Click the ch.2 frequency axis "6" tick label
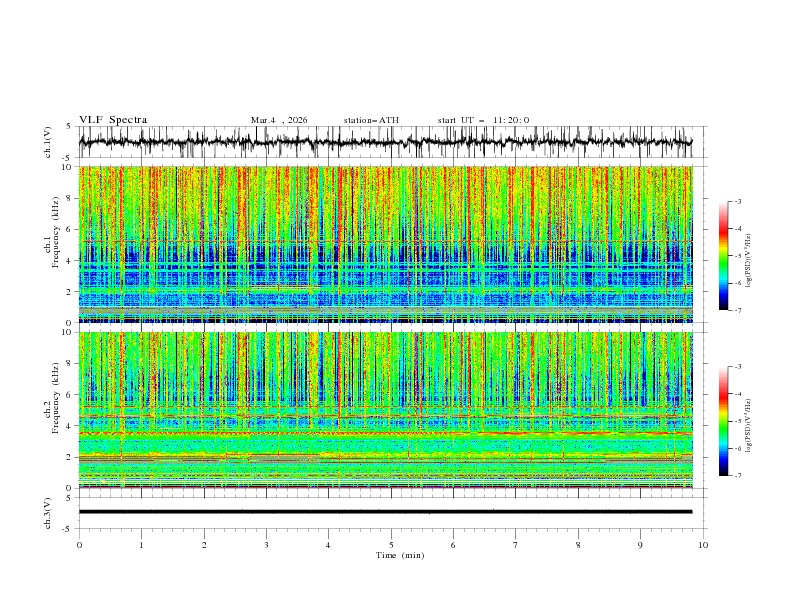The height and width of the screenshot is (612, 792). (69, 395)
